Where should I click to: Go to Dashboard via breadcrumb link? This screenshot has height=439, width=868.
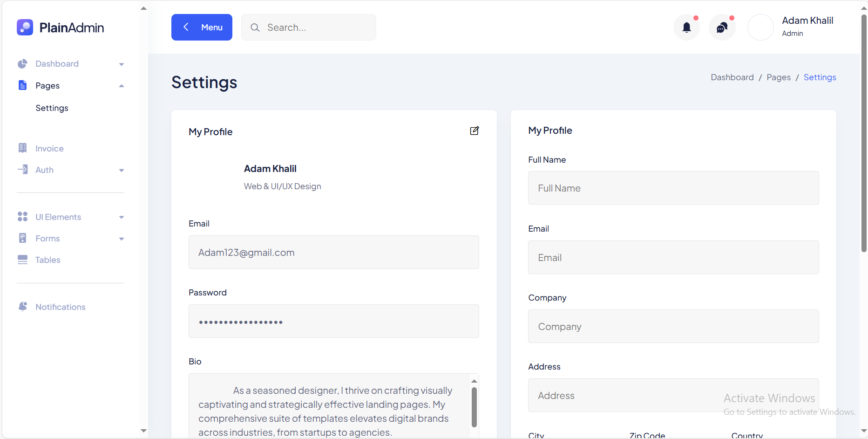[x=732, y=77]
